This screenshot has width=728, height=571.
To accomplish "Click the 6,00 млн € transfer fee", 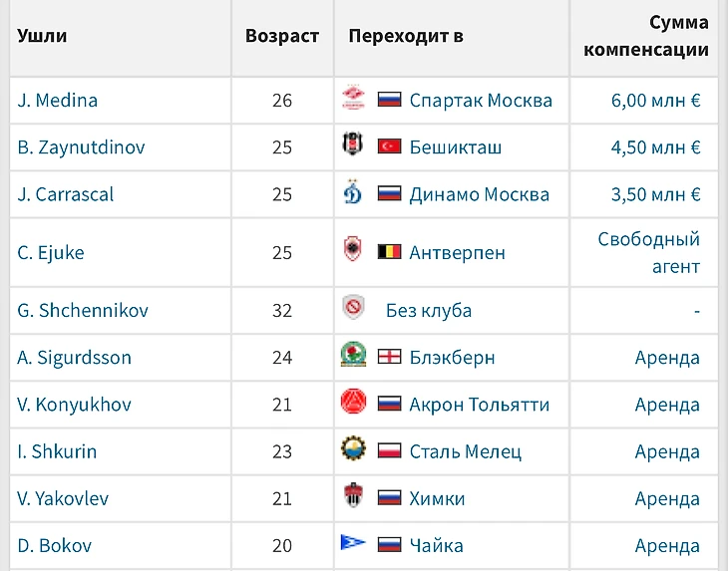I will coord(655,101).
